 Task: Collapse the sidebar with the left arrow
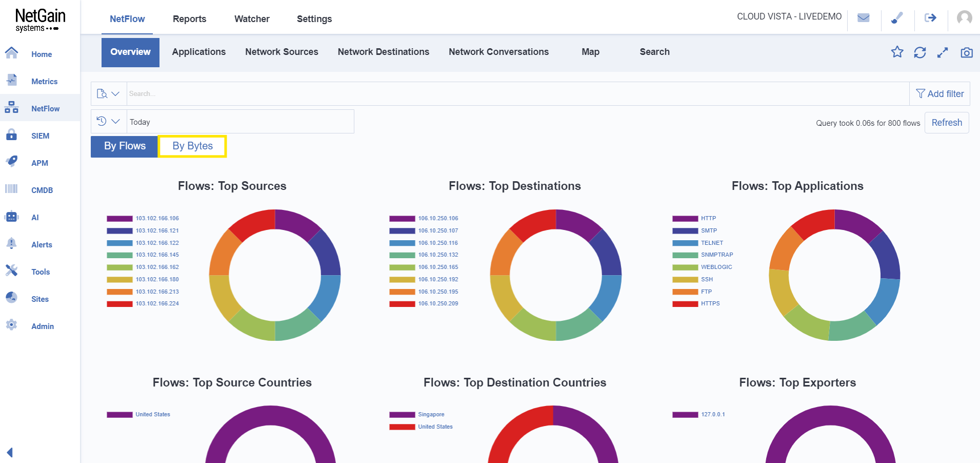pyautogui.click(x=10, y=452)
